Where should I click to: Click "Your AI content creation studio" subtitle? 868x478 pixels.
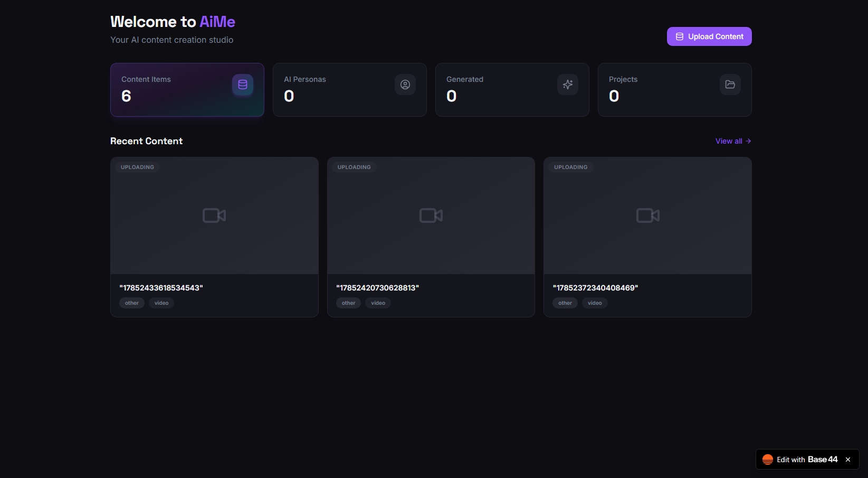pyautogui.click(x=172, y=40)
